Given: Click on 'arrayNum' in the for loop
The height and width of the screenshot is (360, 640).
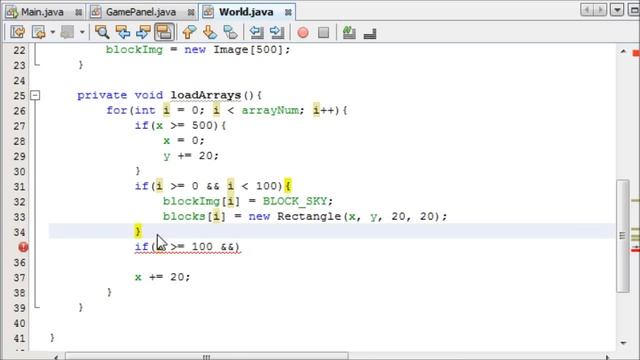Looking at the screenshot, I should click(270, 110).
